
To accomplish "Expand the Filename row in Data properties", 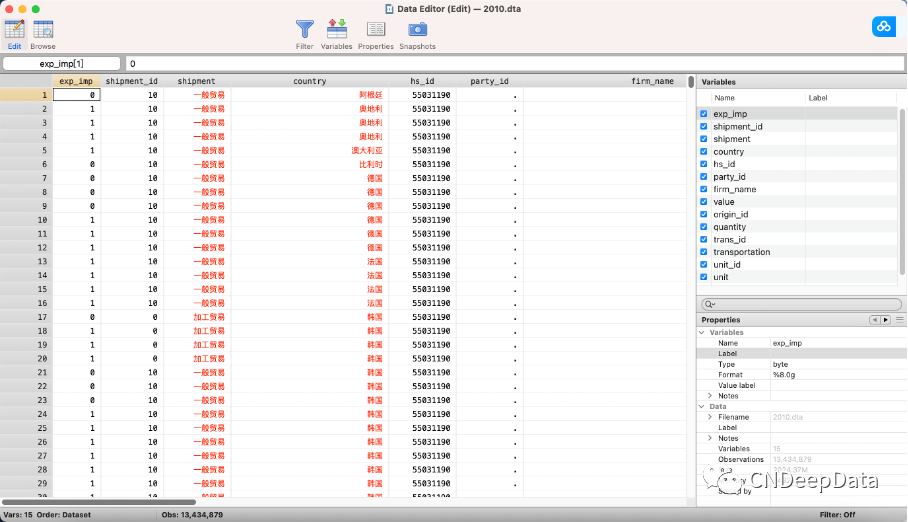I will point(710,417).
